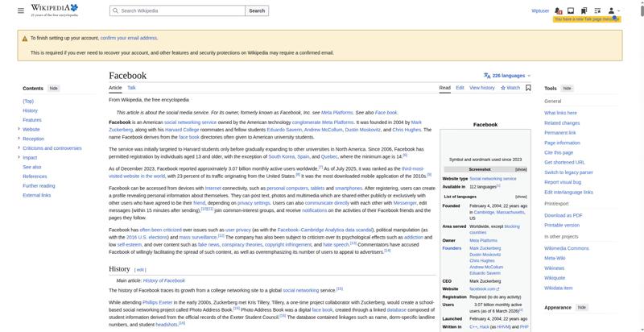644x332 pixels.
Task: Hide the Contents sidebar
Action: (54, 89)
